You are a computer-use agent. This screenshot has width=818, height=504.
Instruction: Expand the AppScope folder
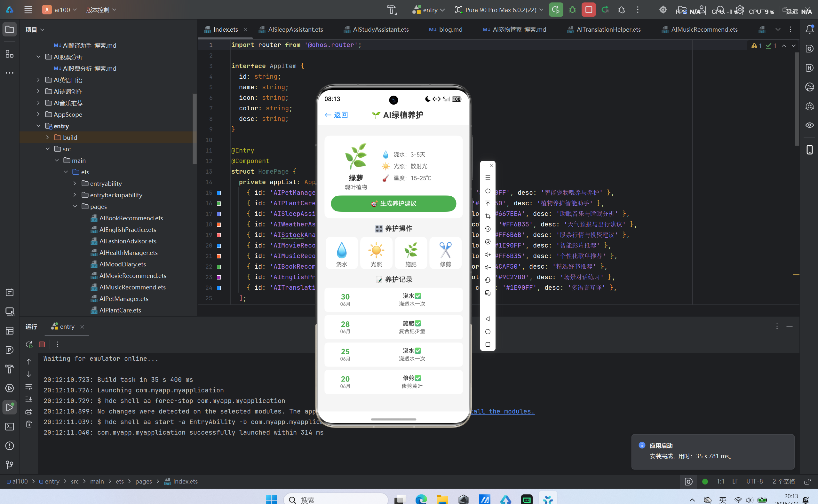(x=38, y=114)
